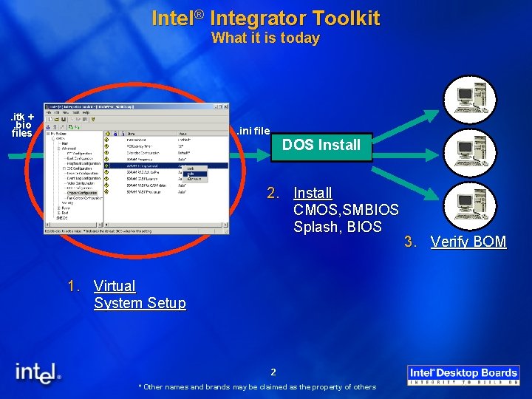Select the Main tree item
The width and height of the screenshot is (532, 399).
pos(65,143)
